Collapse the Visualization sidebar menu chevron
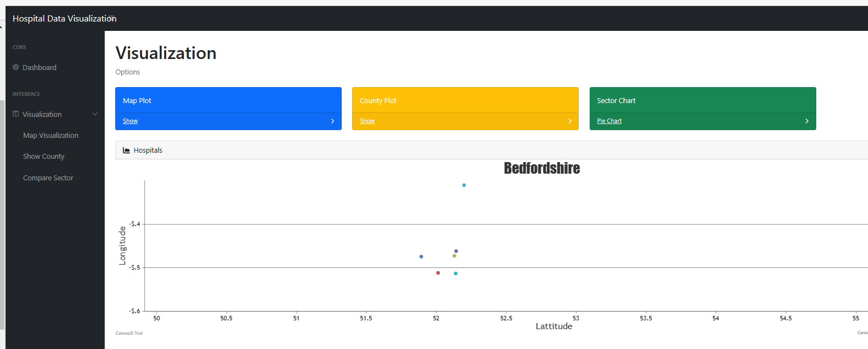Image resolution: width=868 pixels, height=349 pixels. [x=95, y=114]
